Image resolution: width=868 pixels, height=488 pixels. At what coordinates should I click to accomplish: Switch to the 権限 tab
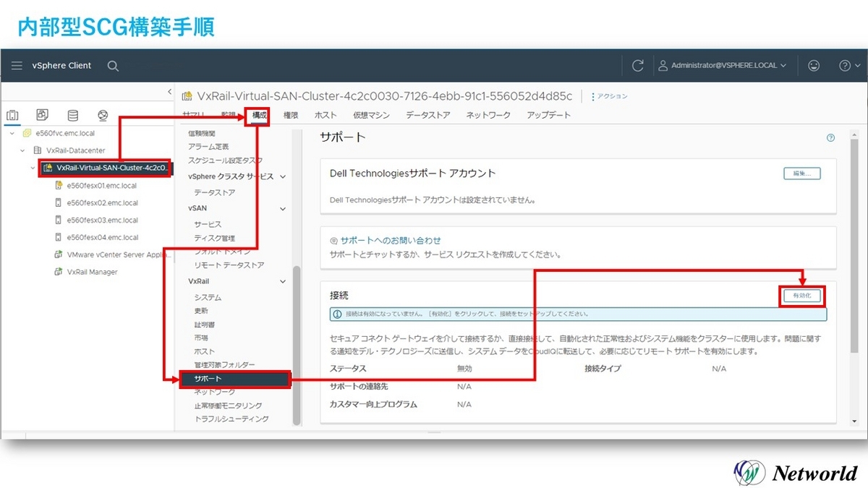(x=291, y=116)
